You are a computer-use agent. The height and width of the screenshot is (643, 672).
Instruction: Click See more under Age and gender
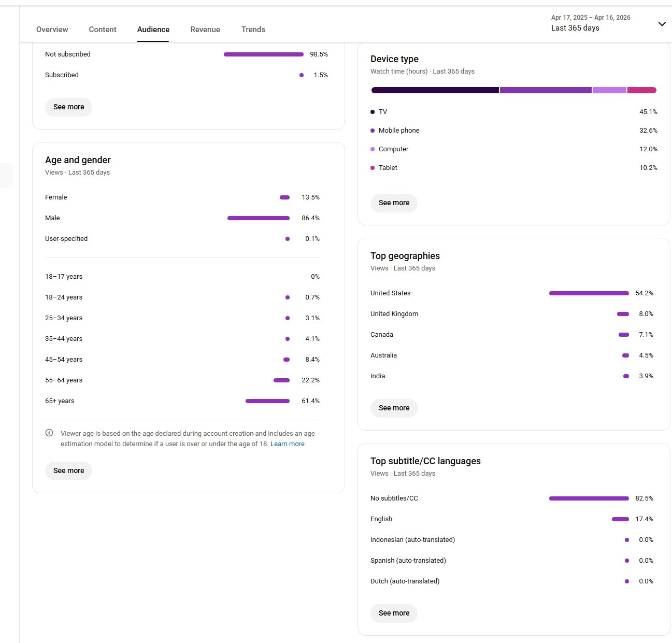click(x=68, y=470)
